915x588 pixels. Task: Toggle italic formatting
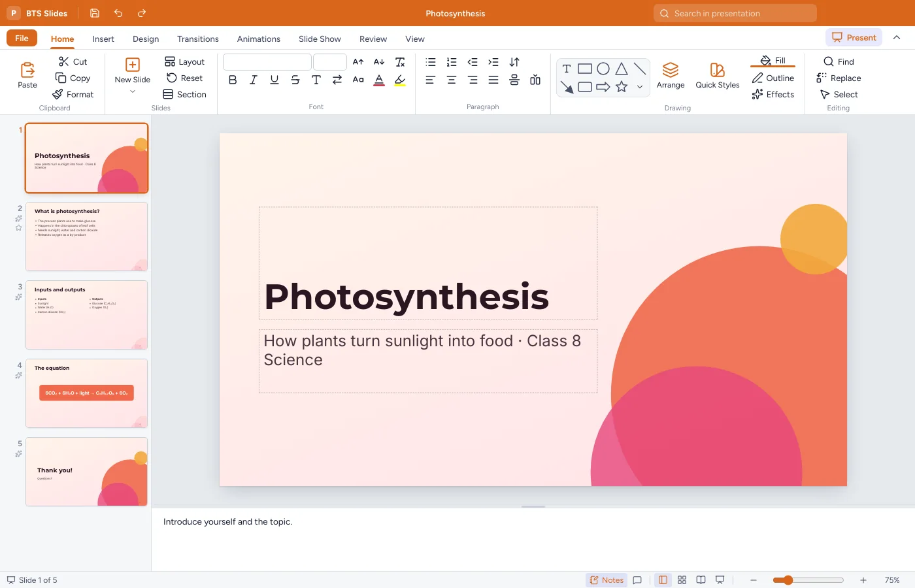254,80
